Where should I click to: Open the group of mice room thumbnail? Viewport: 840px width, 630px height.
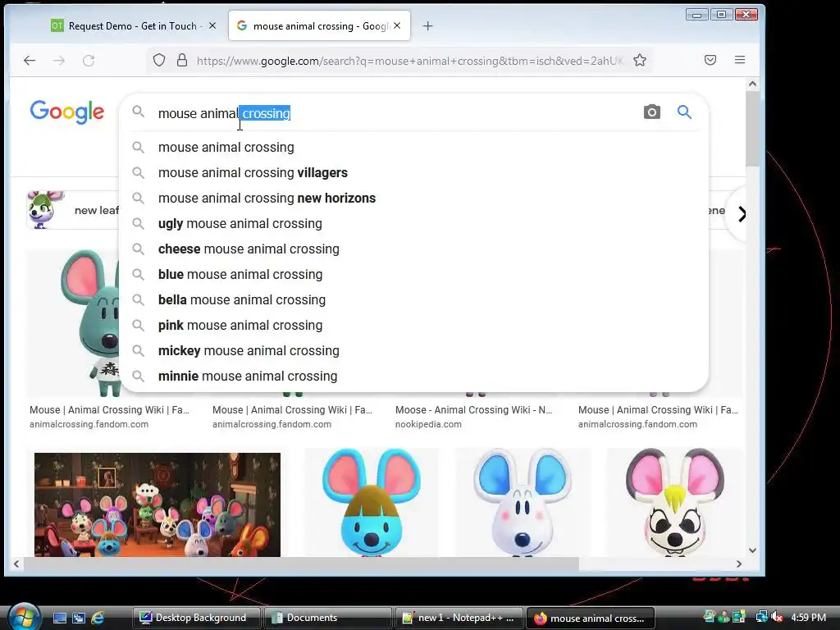click(x=157, y=504)
